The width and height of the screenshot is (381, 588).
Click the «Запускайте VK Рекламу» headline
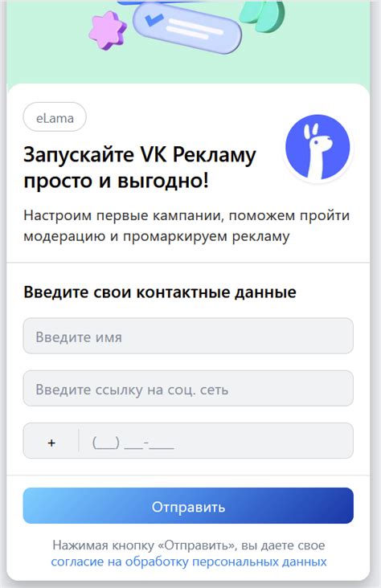click(140, 154)
